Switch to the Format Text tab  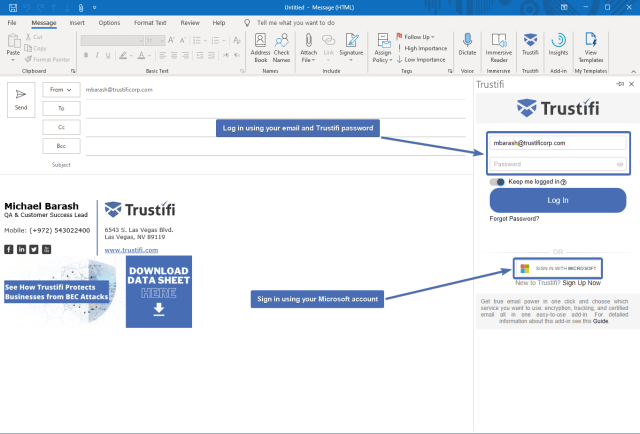(x=150, y=23)
